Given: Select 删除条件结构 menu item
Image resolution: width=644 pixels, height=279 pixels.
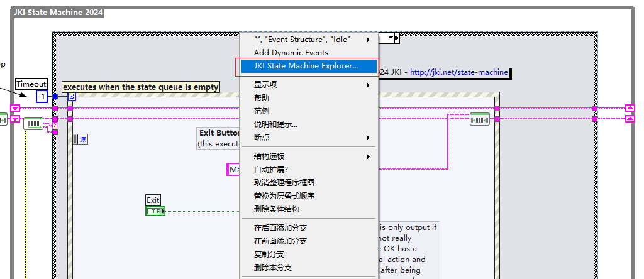Looking at the screenshot, I should tap(308, 209).
